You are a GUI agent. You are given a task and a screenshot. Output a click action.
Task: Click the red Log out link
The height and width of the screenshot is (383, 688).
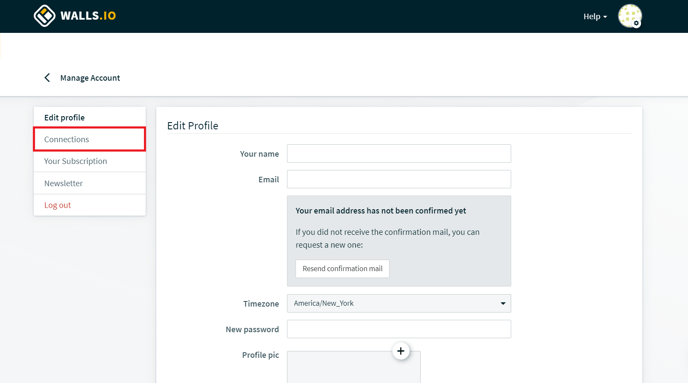[x=57, y=205]
